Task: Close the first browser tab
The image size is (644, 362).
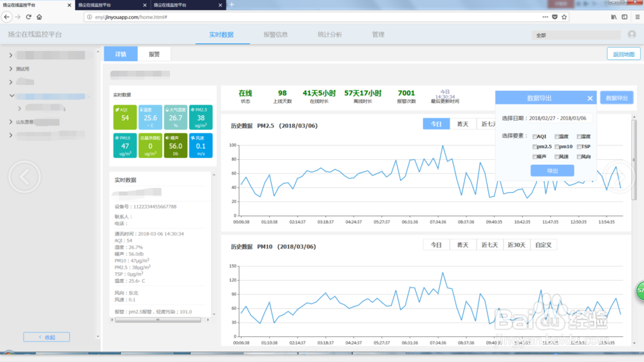Action: 69,5
